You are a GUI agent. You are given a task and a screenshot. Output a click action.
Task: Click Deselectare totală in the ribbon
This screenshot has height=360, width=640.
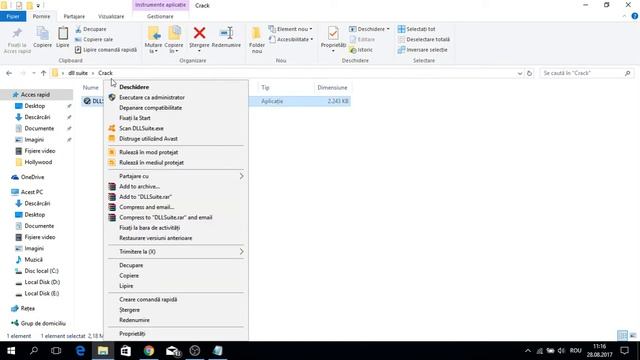point(424,39)
